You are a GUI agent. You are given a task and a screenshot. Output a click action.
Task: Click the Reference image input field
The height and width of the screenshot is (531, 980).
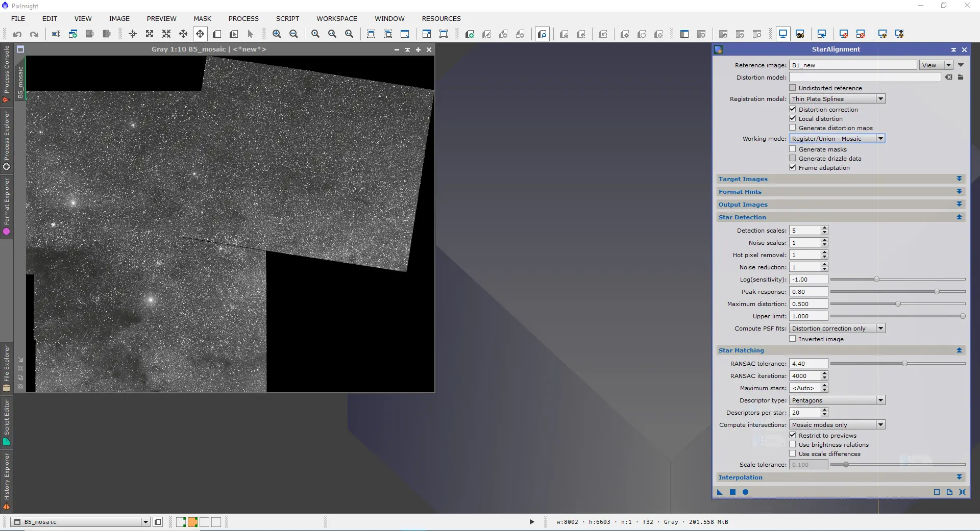pyautogui.click(x=853, y=65)
